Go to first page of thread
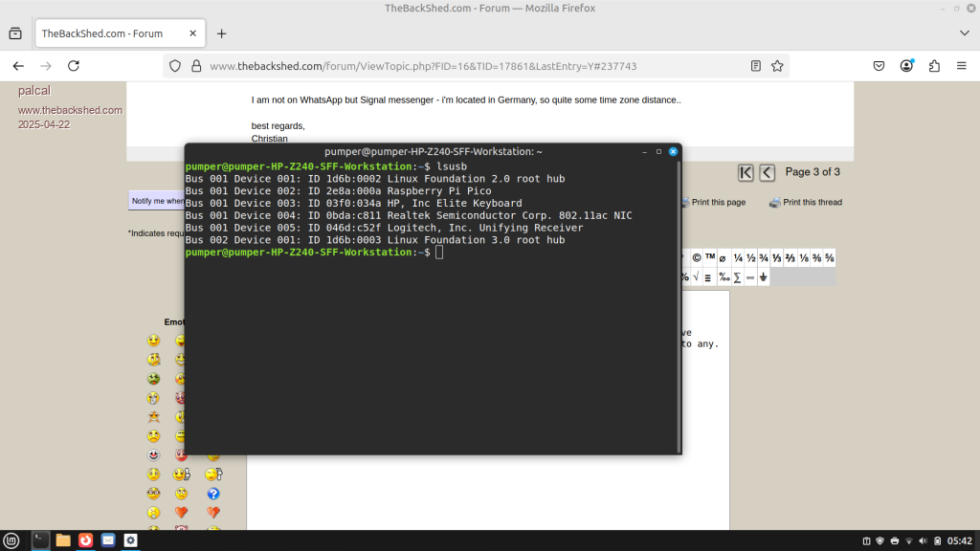Screen dimensions: 980x551 [x=746, y=172]
